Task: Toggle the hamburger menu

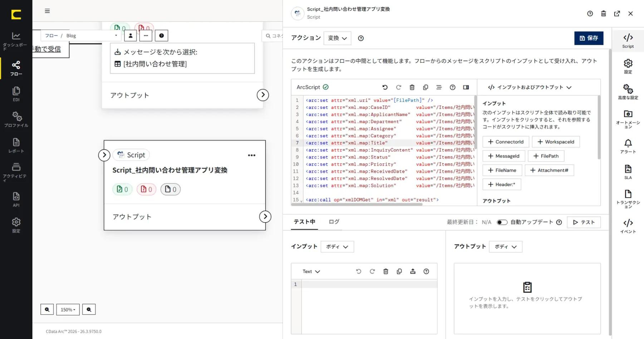Action: click(47, 11)
